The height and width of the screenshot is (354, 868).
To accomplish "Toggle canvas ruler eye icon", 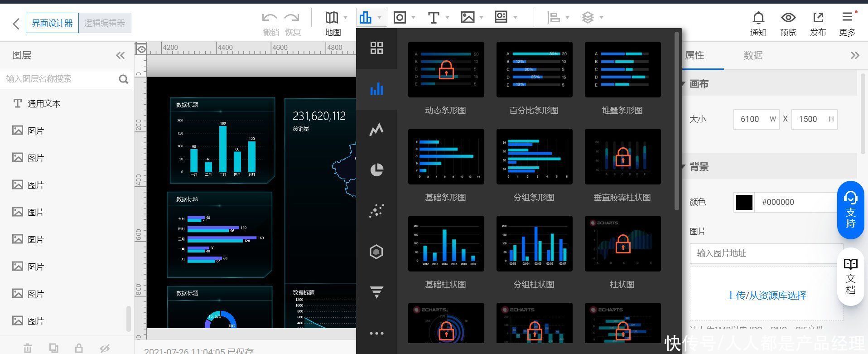I will (x=141, y=48).
